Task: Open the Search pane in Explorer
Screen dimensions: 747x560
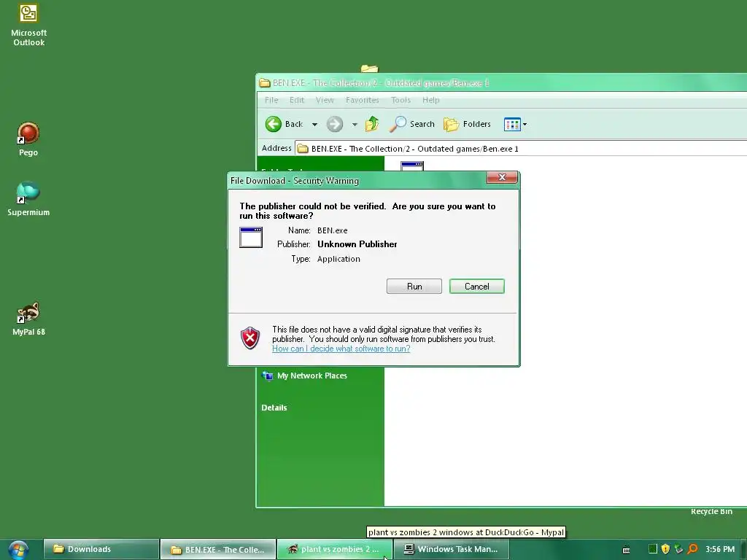Action: (x=412, y=124)
